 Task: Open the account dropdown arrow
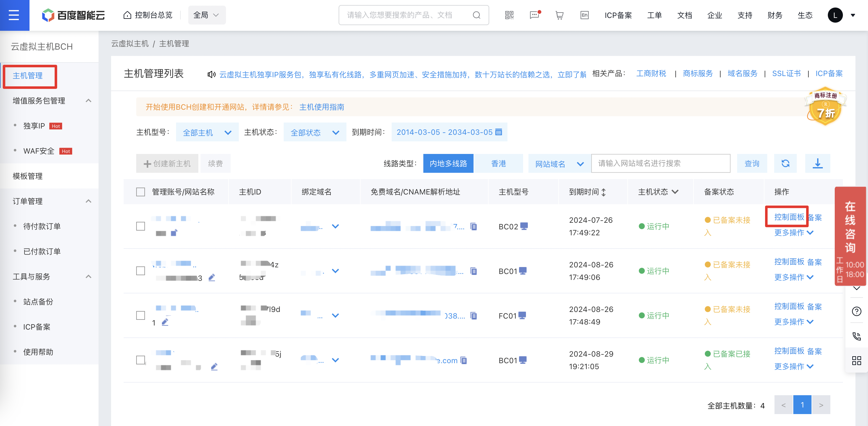coord(853,15)
